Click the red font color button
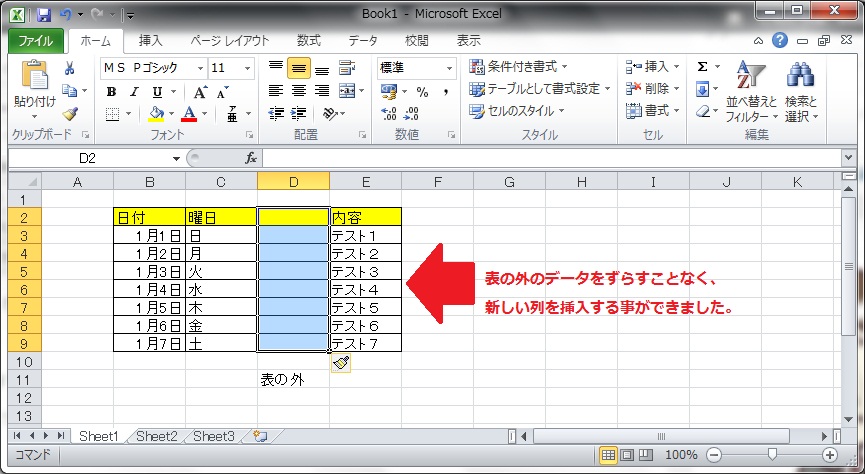This screenshot has height=474, width=865. click(x=189, y=114)
